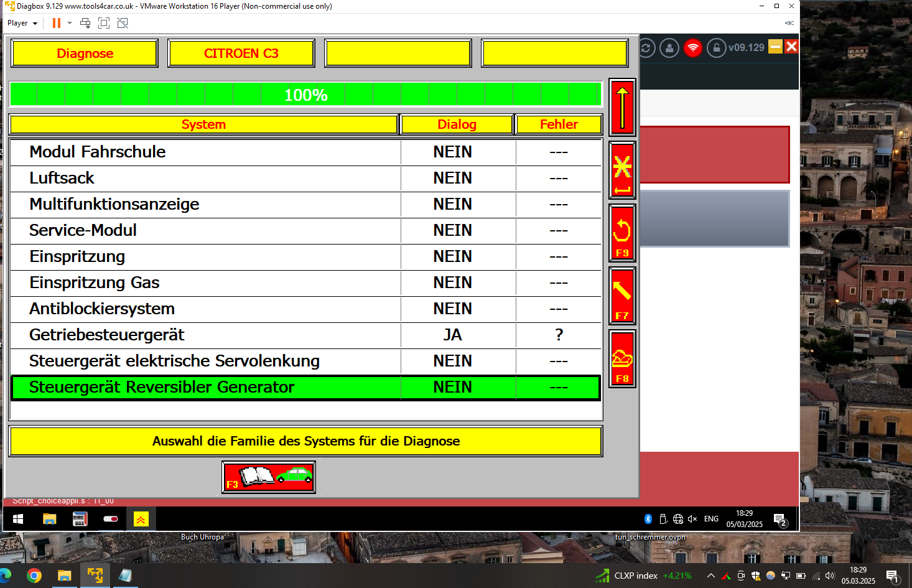
Task: Select the Getriebesteuergerät row
Action: coord(306,335)
